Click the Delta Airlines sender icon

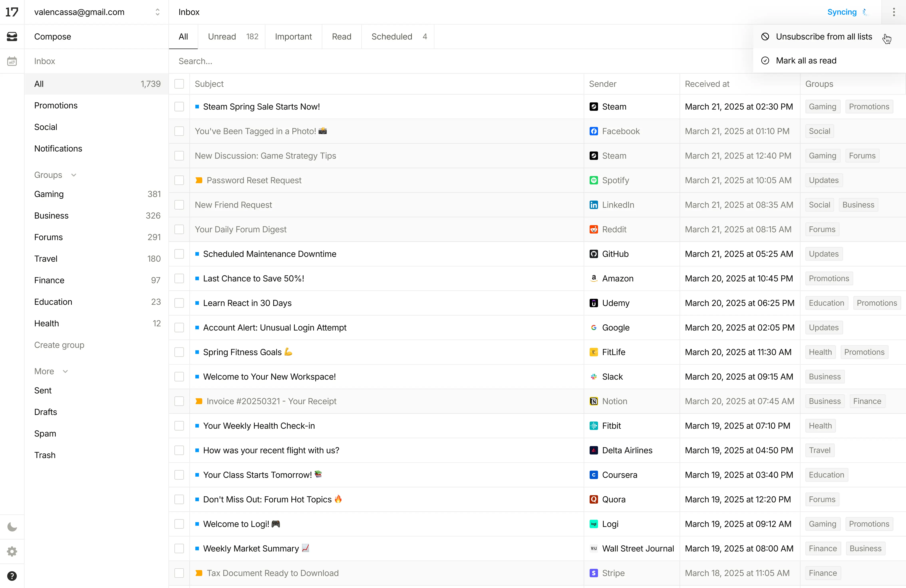(593, 450)
